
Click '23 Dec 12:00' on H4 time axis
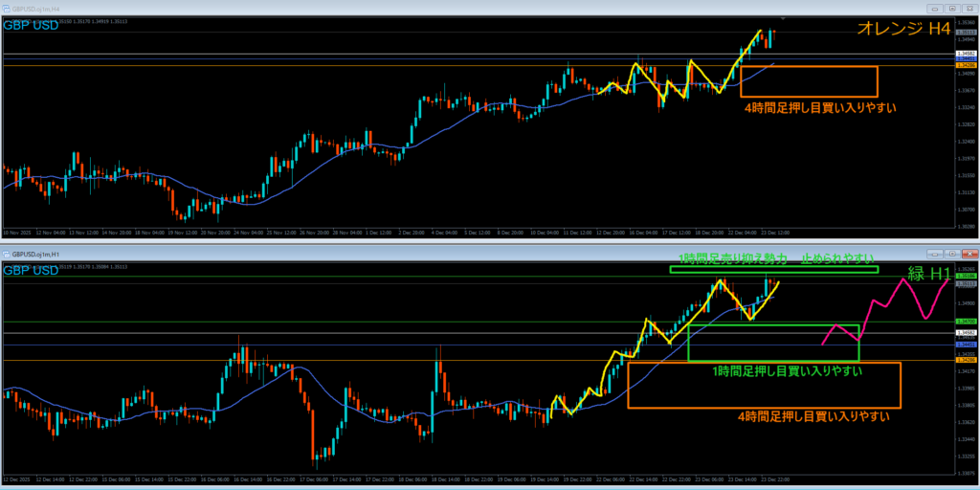777,234
